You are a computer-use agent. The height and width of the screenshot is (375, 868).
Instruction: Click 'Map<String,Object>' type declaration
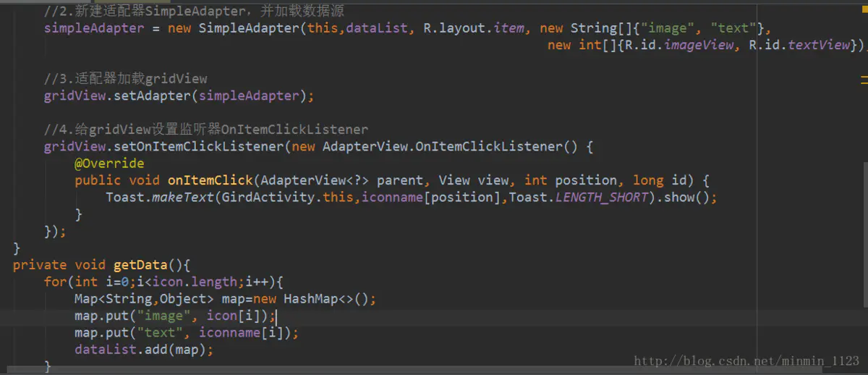(144, 299)
